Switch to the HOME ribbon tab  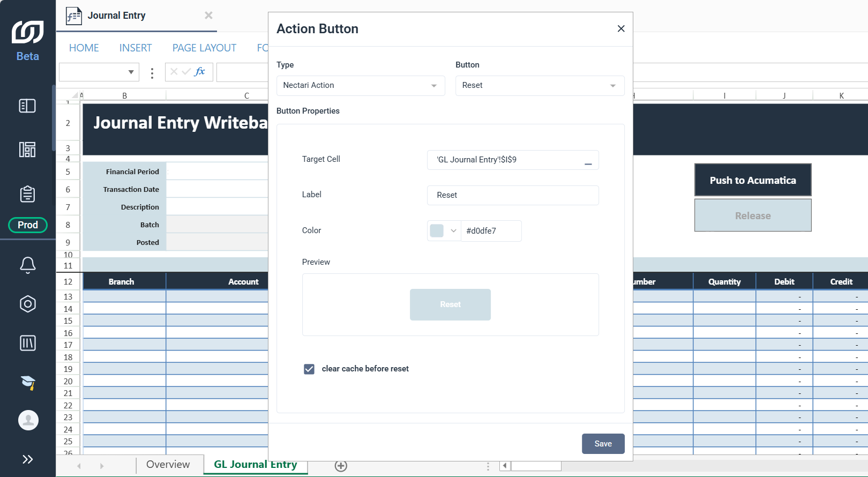click(x=84, y=48)
